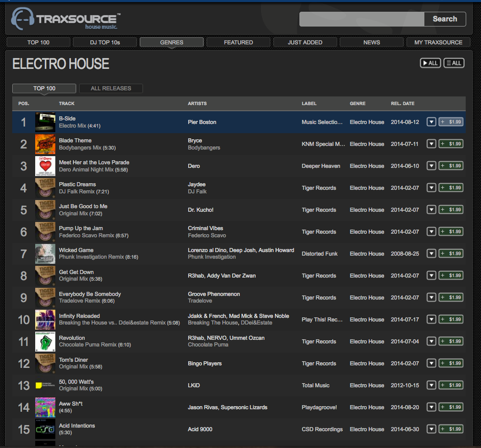Add B-Side to cart for $1.99
The height and width of the screenshot is (448, 481).
pyautogui.click(x=450, y=122)
